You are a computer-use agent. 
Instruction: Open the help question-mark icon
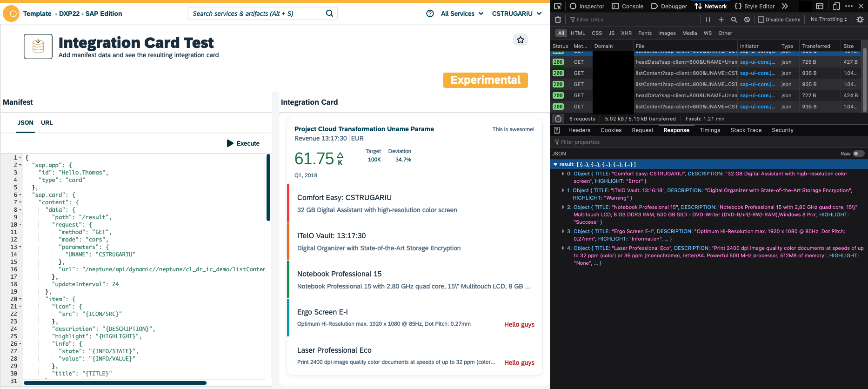coord(430,13)
